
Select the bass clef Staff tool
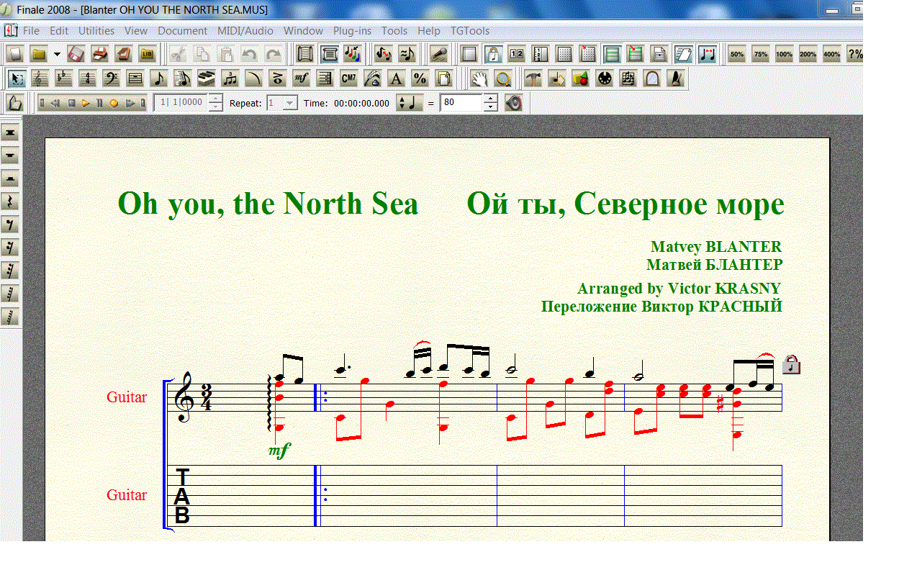(x=112, y=78)
